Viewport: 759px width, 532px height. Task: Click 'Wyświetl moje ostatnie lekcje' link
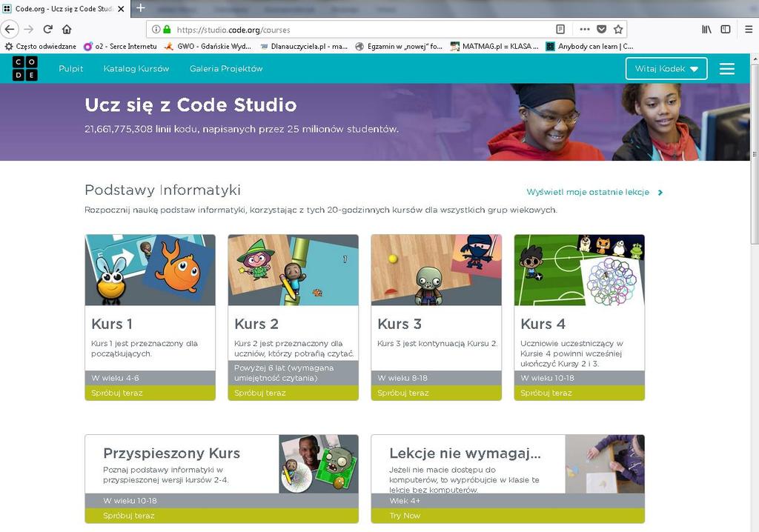click(x=594, y=192)
